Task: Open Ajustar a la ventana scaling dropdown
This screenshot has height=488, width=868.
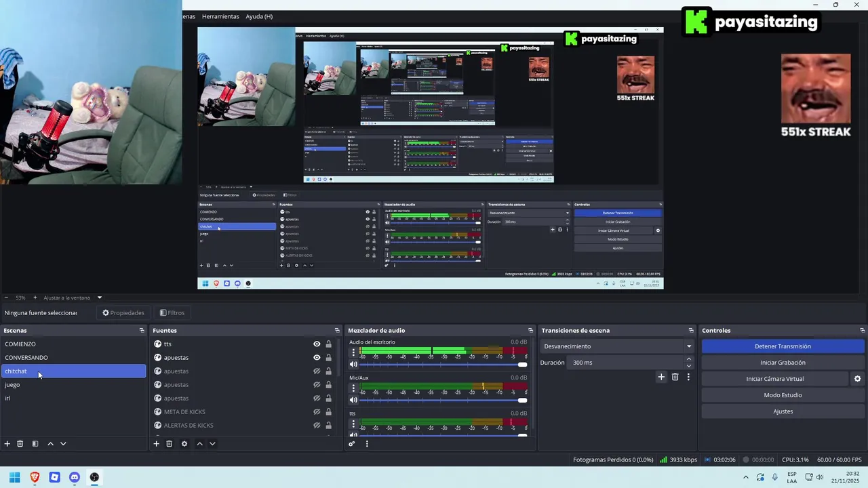Action: pyautogui.click(x=99, y=298)
